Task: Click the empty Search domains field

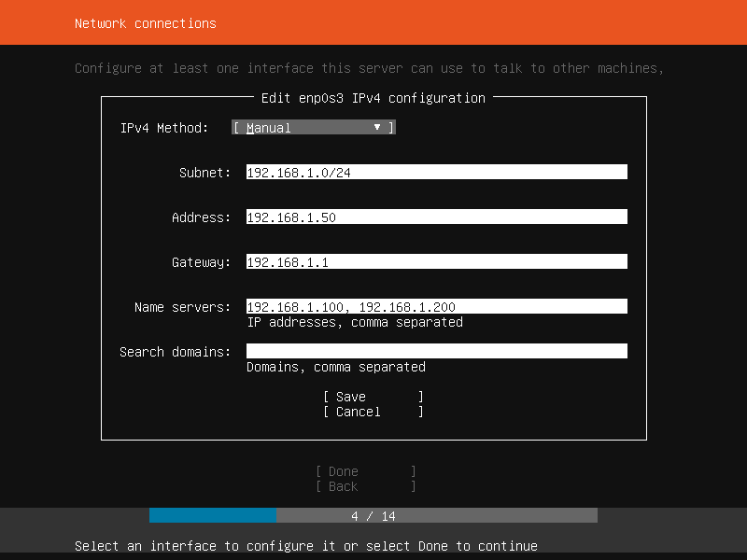Action: point(436,352)
